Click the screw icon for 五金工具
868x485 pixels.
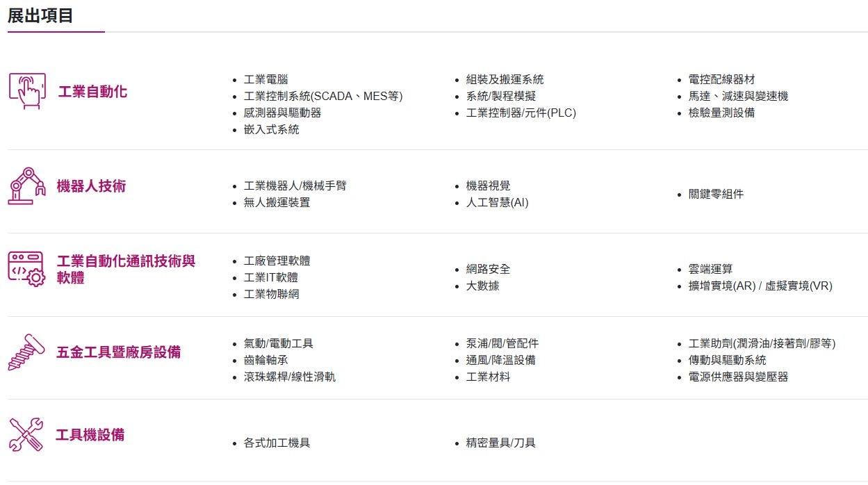(x=27, y=352)
